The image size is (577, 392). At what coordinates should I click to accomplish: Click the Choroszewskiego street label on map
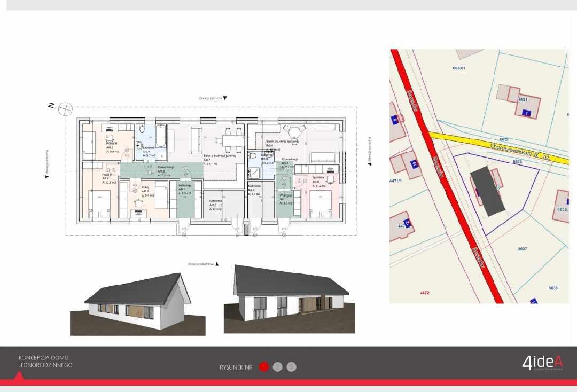pyautogui.click(x=520, y=151)
